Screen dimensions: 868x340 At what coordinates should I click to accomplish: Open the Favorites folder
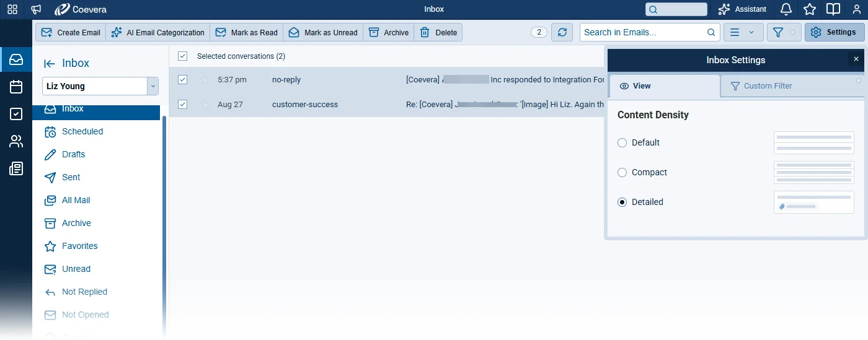coord(79,246)
